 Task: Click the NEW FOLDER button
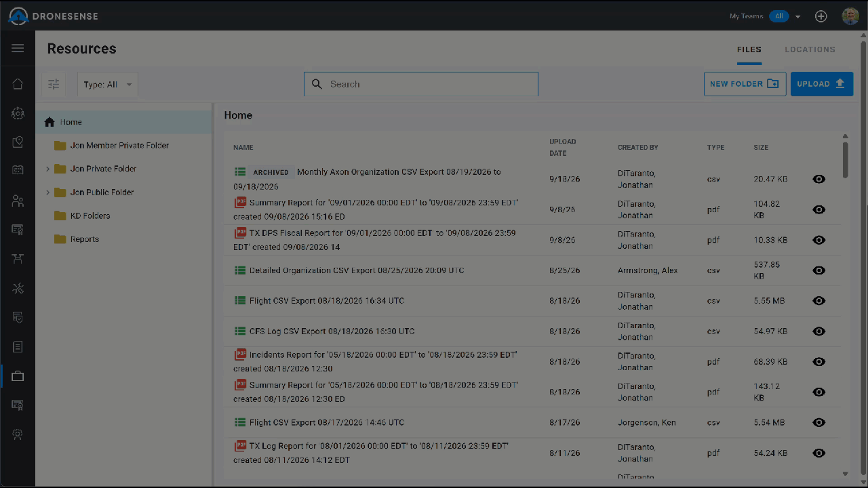coord(745,84)
